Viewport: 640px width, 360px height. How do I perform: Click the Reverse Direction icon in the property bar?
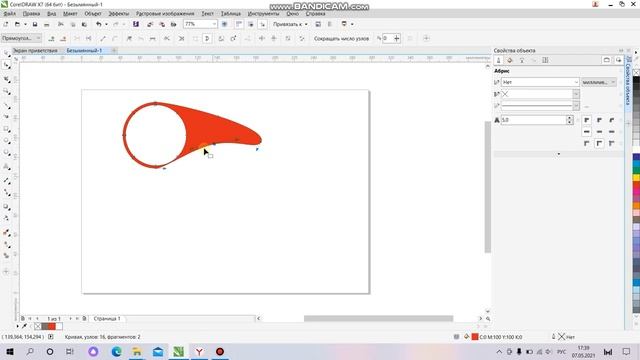[x=167, y=38]
